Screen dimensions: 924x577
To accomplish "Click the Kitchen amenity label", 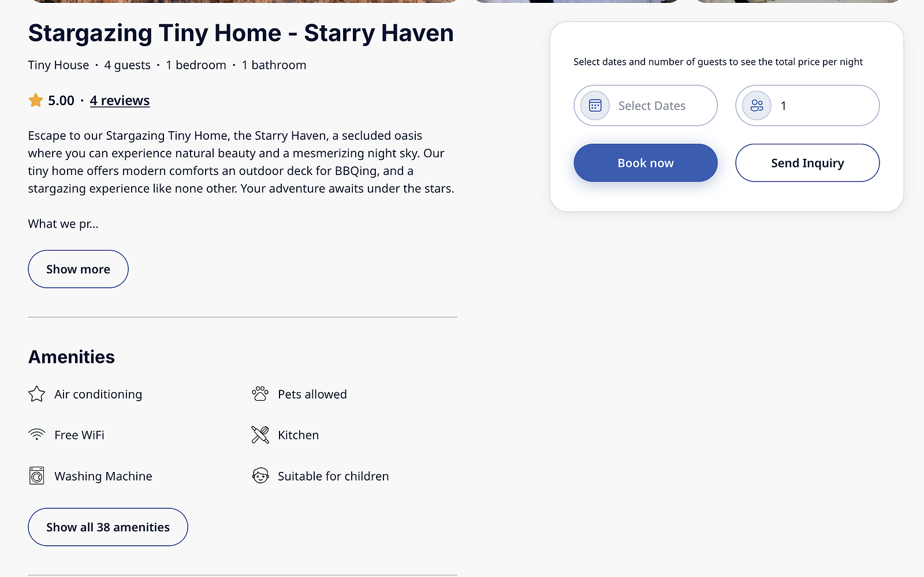I will (298, 435).
